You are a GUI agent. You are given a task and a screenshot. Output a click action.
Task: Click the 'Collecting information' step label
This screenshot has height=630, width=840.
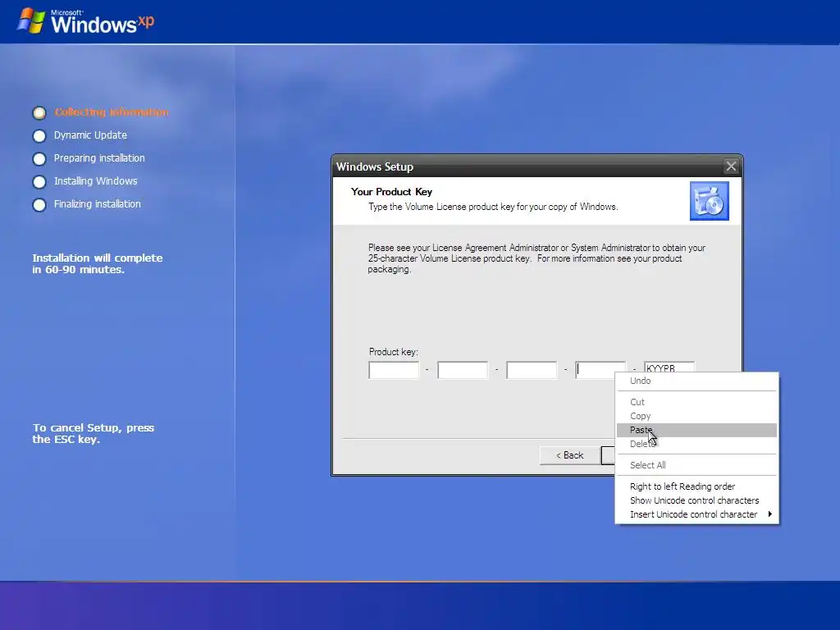point(112,112)
